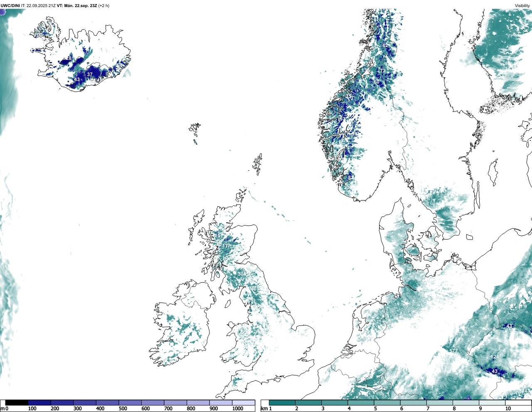Click the '577' visibility value
The width and height of the screenshot is (532, 412).
tap(453, 351)
